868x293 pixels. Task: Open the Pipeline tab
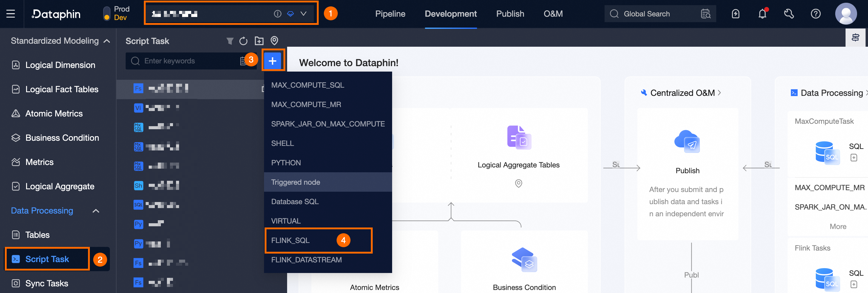pyautogui.click(x=390, y=14)
